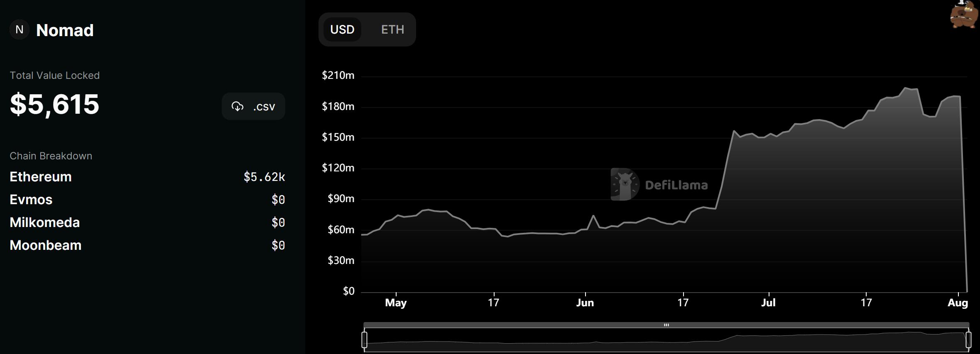This screenshot has height=354, width=980.
Task: Select the Evmos chain entry
Action: pyautogui.click(x=31, y=200)
